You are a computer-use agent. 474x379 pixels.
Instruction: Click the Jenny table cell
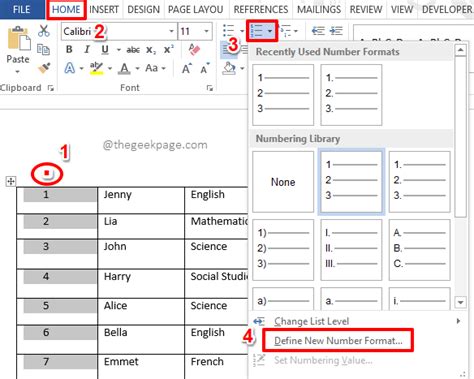pos(141,200)
